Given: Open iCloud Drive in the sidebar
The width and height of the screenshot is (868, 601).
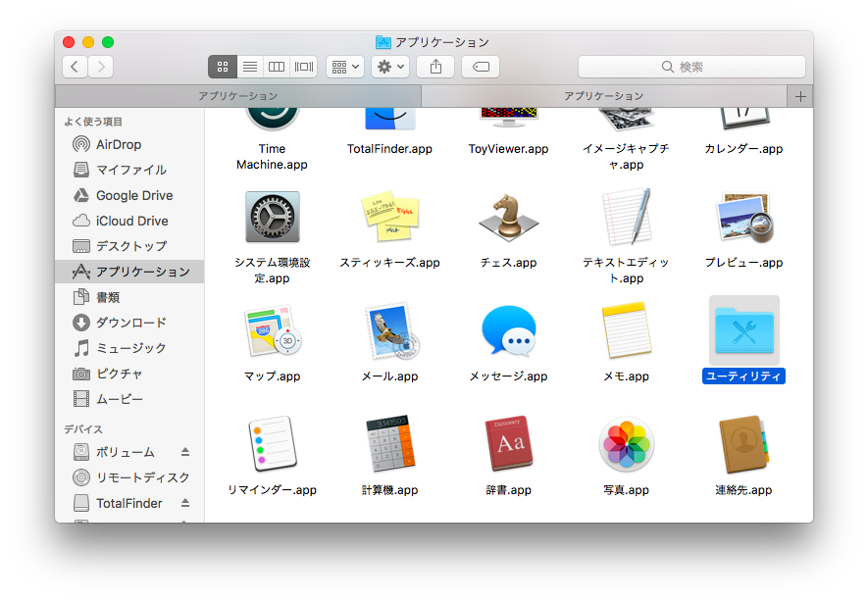Looking at the screenshot, I should coord(129,221).
